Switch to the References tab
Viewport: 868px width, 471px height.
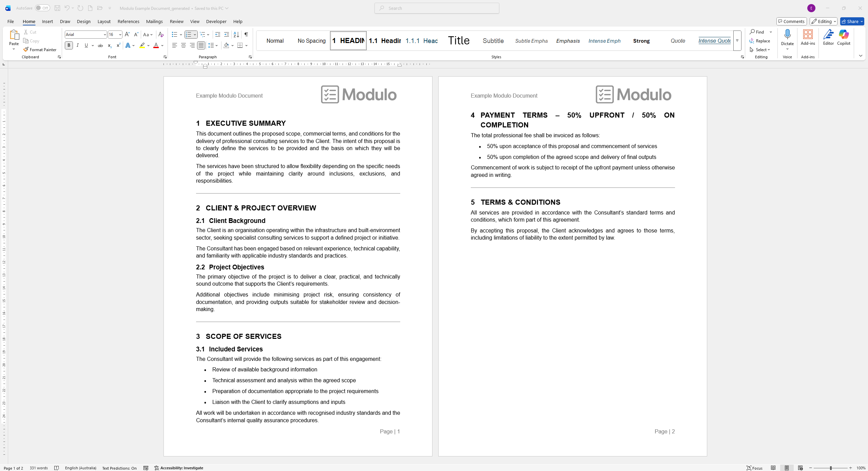pos(128,21)
